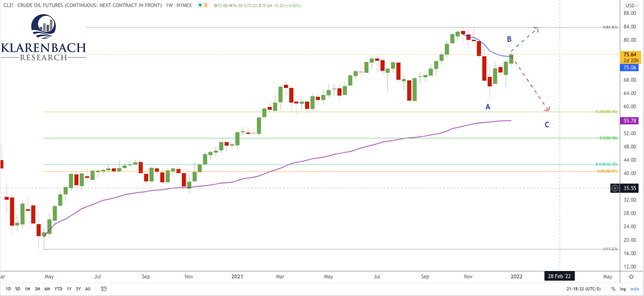Open the chart settings gear

tap(631, 277)
